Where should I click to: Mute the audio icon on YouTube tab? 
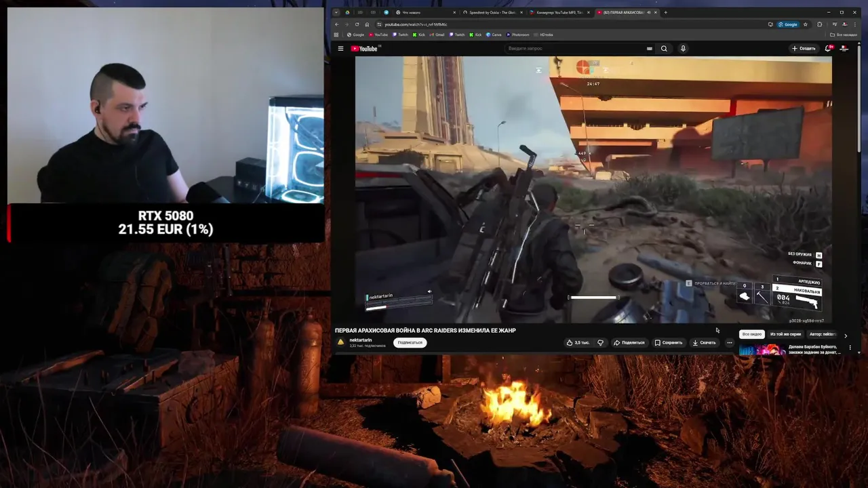pos(649,12)
